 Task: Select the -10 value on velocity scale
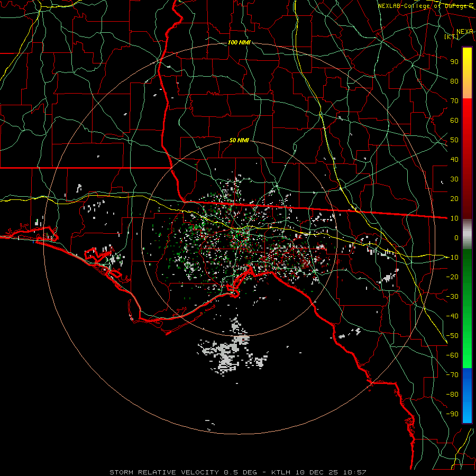(x=452, y=258)
